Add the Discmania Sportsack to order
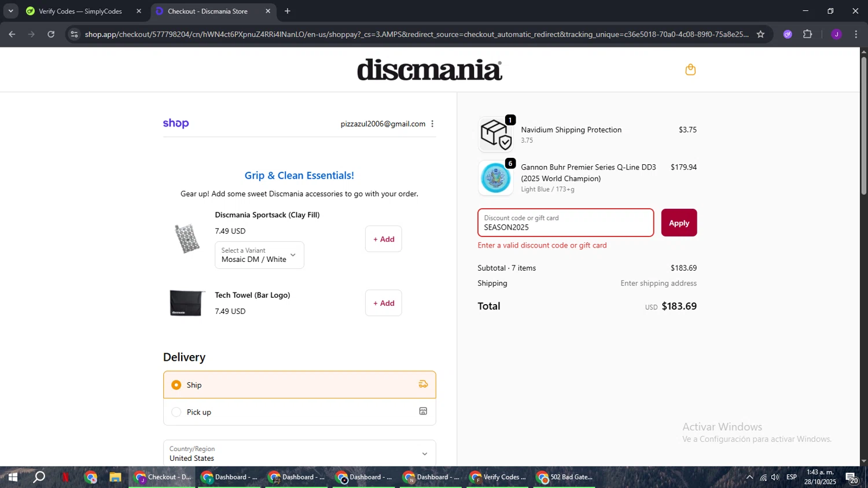This screenshot has width=868, height=488. point(383,239)
